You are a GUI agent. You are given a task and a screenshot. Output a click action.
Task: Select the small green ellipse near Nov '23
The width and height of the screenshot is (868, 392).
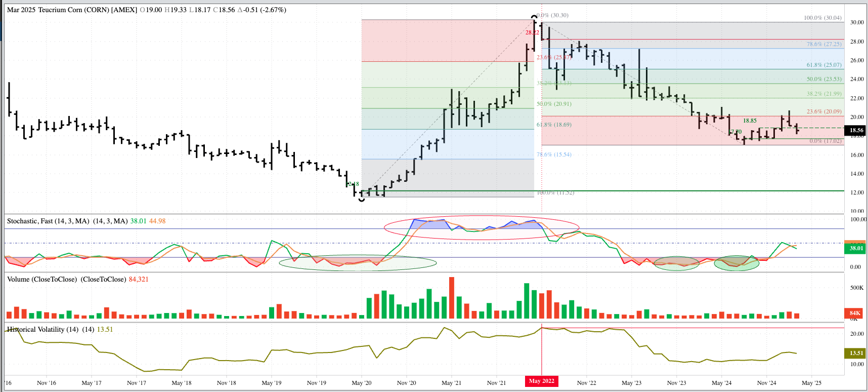[x=676, y=263]
